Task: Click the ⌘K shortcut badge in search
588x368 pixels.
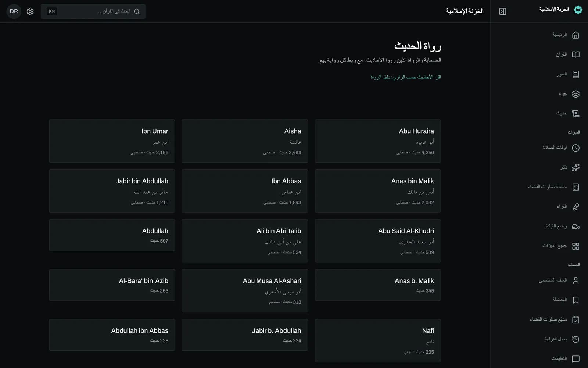Action: pos(52,11)
